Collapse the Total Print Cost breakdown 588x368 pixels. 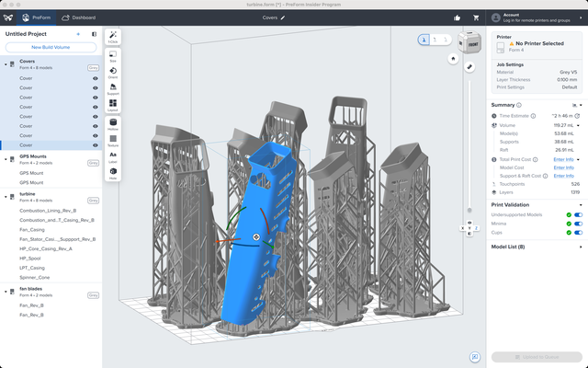pos(578,159)
